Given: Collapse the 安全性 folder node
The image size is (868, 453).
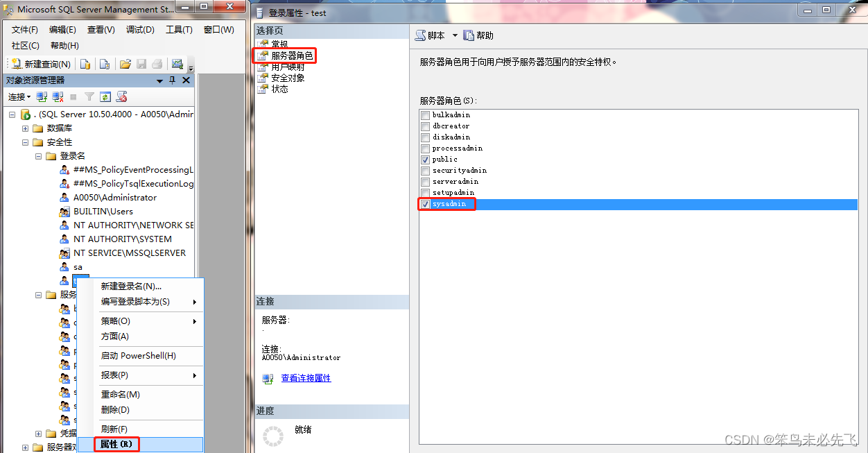Looking at the screenshot, I should pos(26,142).
